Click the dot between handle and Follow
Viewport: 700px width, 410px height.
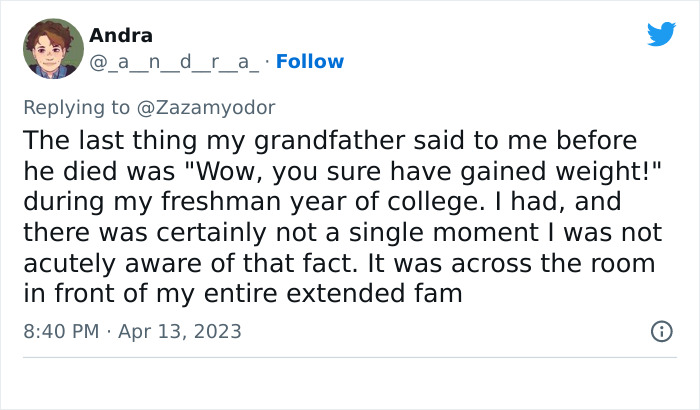(267, 62)
